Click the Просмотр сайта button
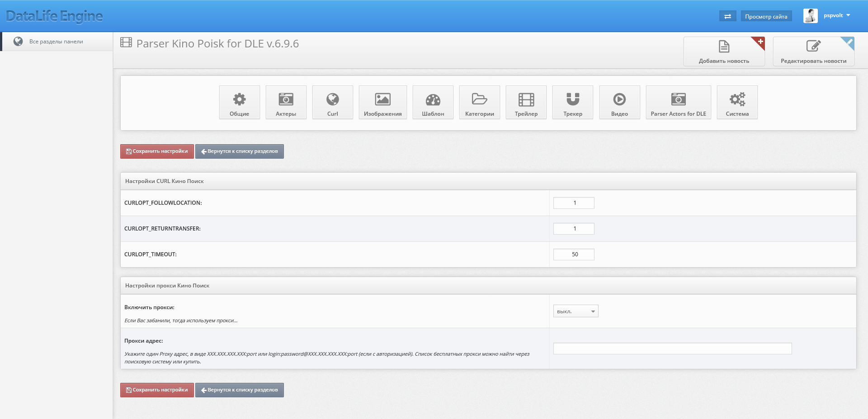 (766, 16)
